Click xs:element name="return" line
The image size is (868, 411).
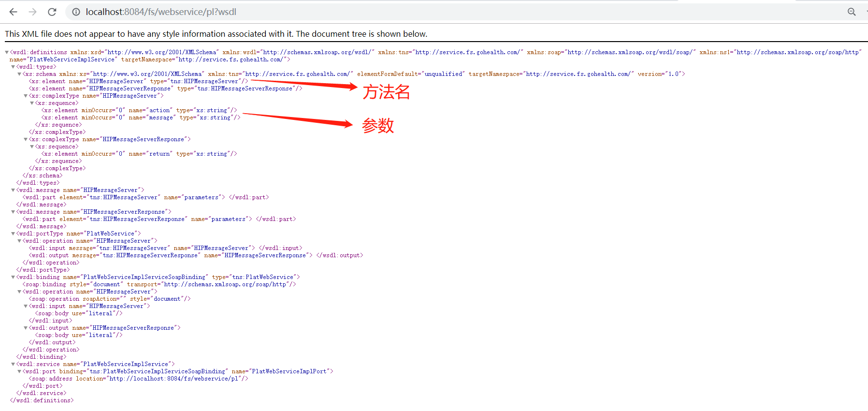pyautogui.click(x=139, y=154)
